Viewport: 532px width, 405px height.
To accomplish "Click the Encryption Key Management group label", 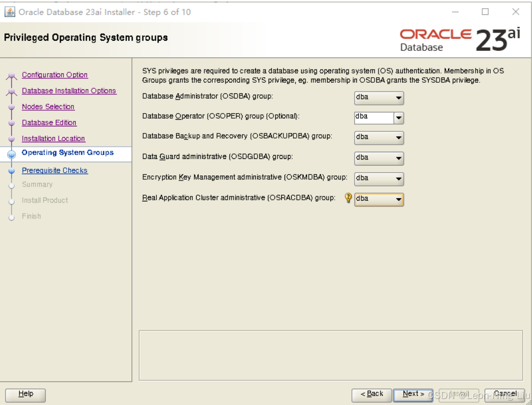I will pos(245,177).
